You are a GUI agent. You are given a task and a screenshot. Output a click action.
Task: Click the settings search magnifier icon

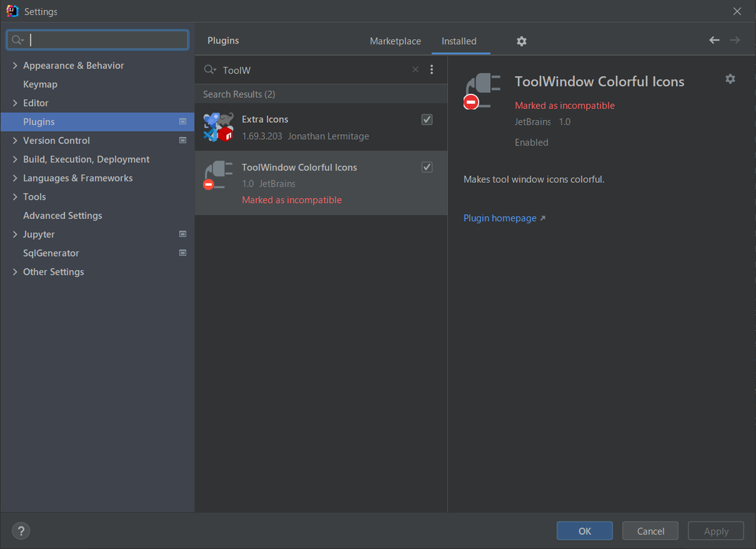(18, 40)
